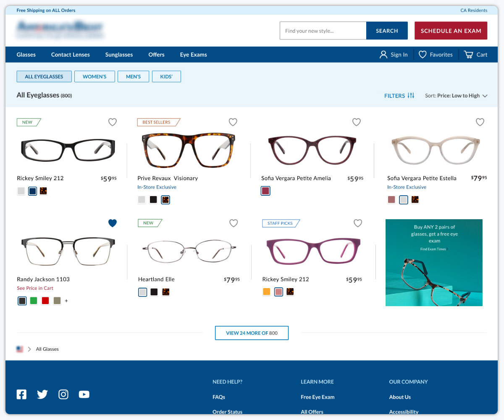504x420 pixels.
Task: Click the Twitter icon in the footer
Action: [42, 394]
